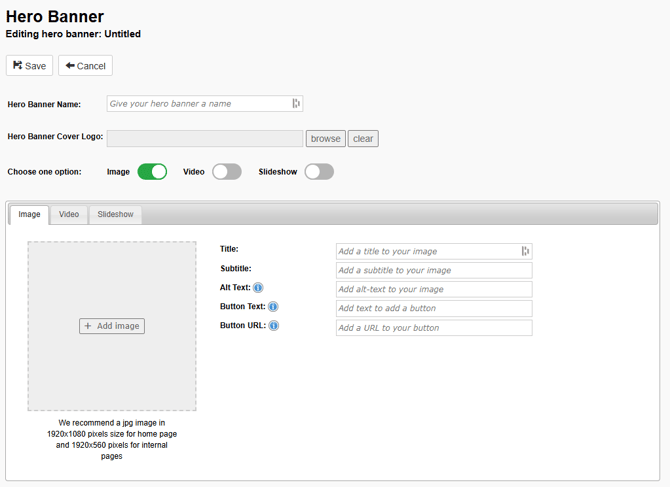Select the Image tab
This screenshot has width=670, height=487.
pos(29,215)
